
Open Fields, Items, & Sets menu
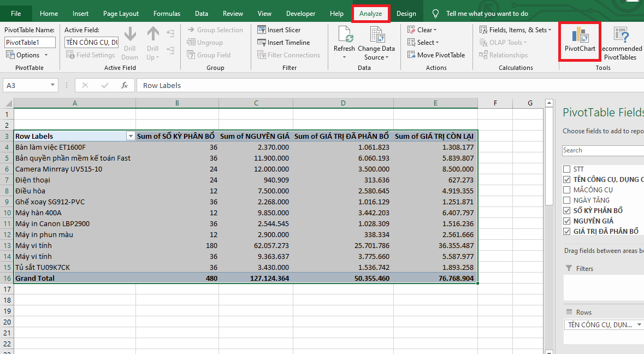tap(516, 30)
